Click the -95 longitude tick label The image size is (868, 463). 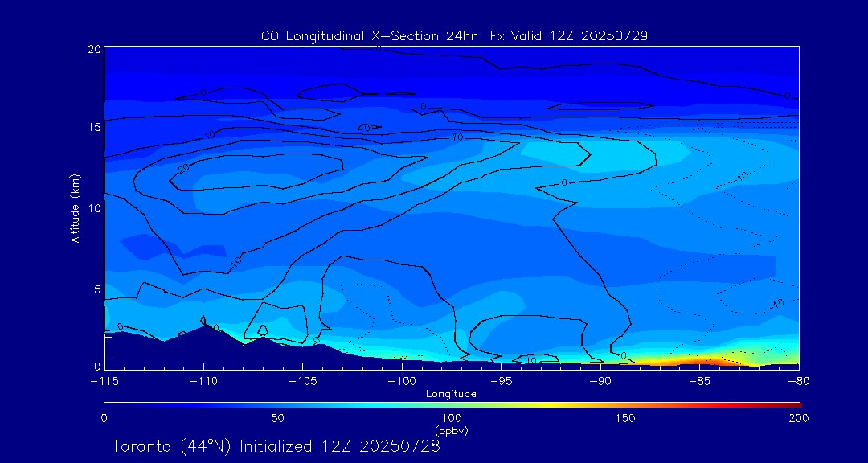(x=501, y=382)
